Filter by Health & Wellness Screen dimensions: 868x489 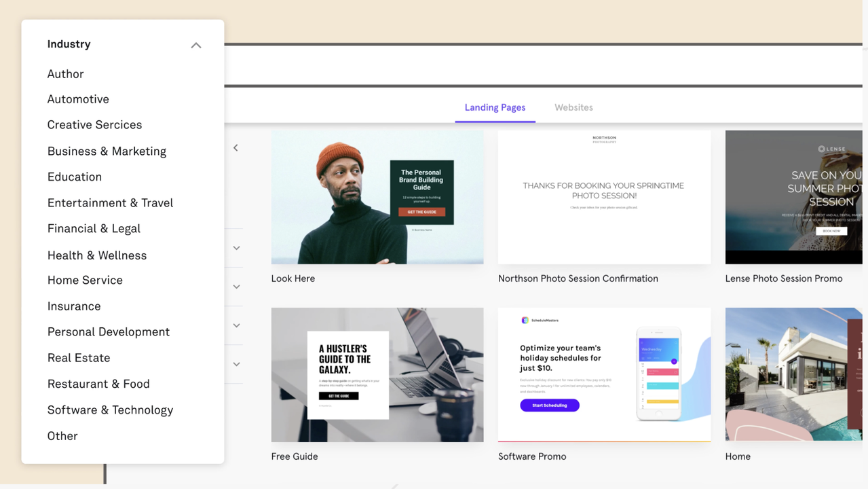click(97, 255)
